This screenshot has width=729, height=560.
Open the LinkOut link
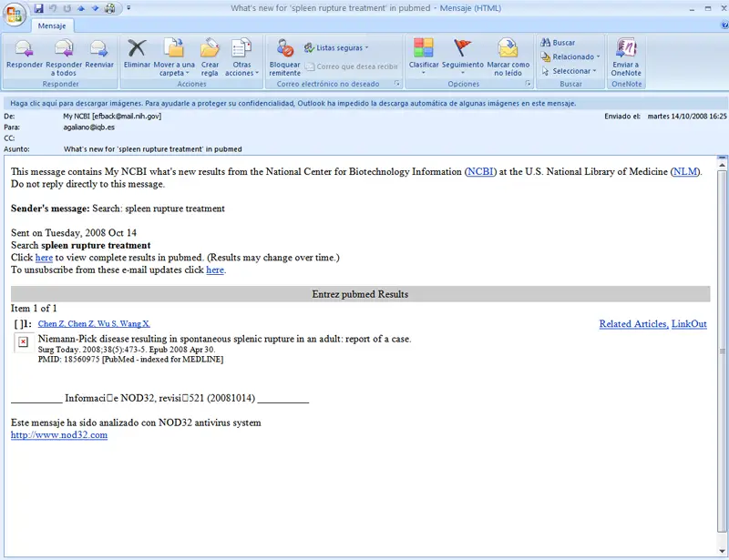(689, 324)
